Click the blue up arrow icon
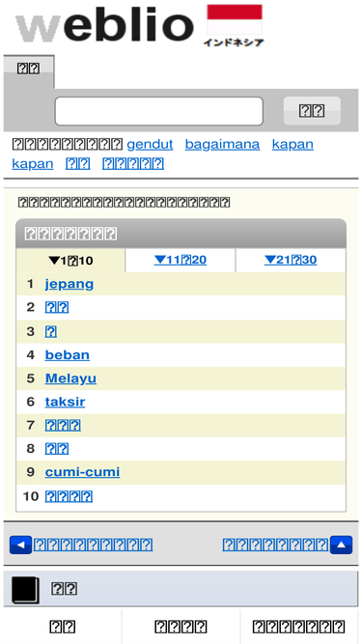This screenshot has width=362, height=644. [341, 545]
